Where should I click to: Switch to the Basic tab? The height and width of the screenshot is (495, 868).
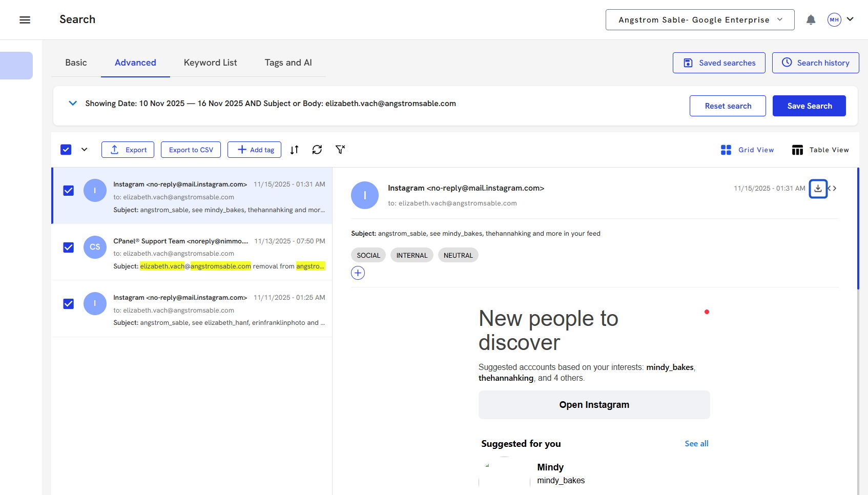click(76, 63)
